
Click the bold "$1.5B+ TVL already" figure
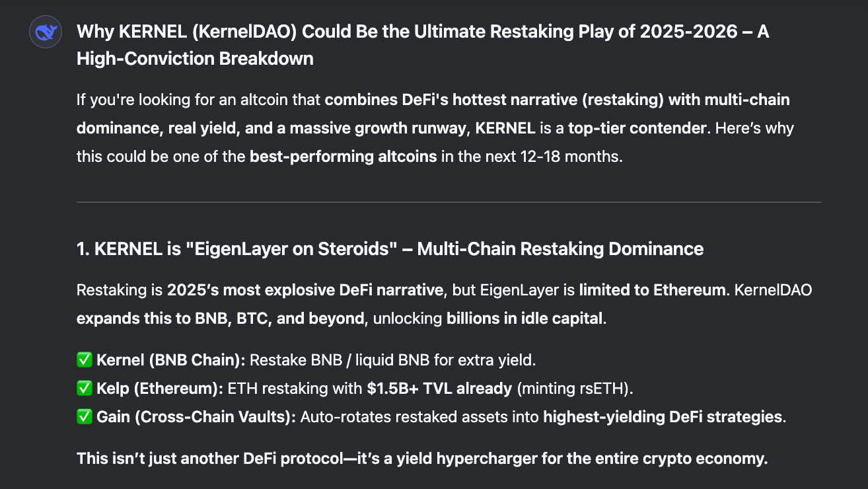point(439,389)
